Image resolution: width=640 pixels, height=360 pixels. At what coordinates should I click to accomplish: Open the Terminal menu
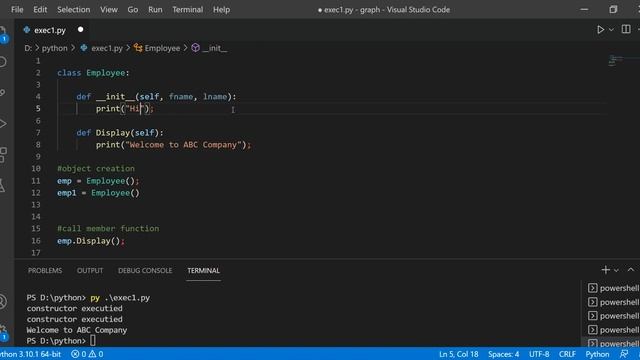(187, 9)
